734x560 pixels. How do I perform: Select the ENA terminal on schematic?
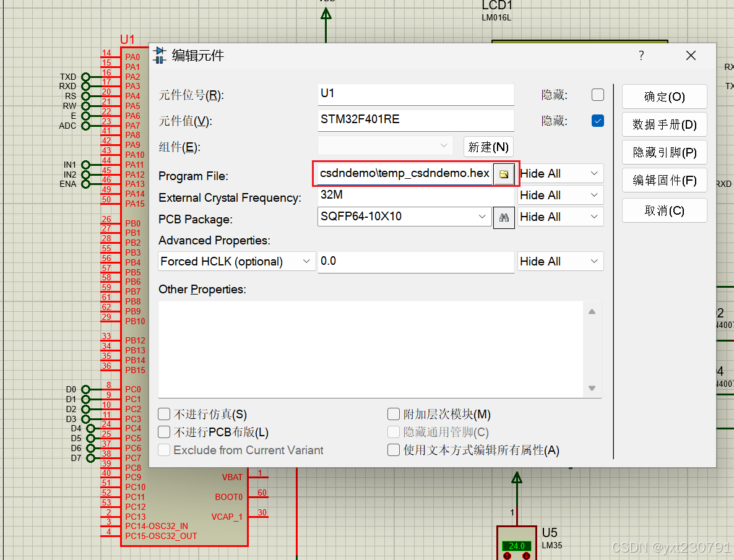85,184
